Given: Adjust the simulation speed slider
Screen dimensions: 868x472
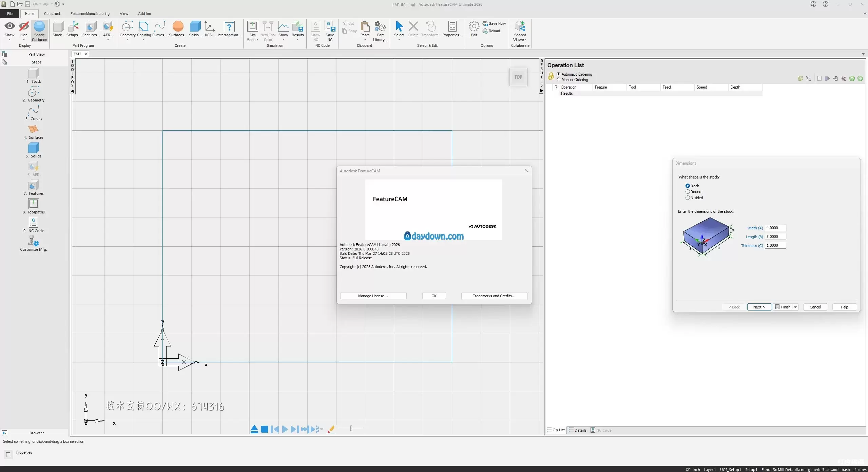Looking at the screenshot, I should (x=351, y=428).
